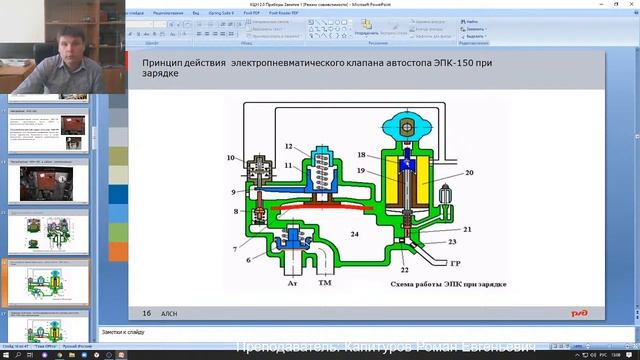Open the Показ слайдов ribbon tab
Image resolution: width=640 pixels, height=360 pixels.
click(135, 13)
